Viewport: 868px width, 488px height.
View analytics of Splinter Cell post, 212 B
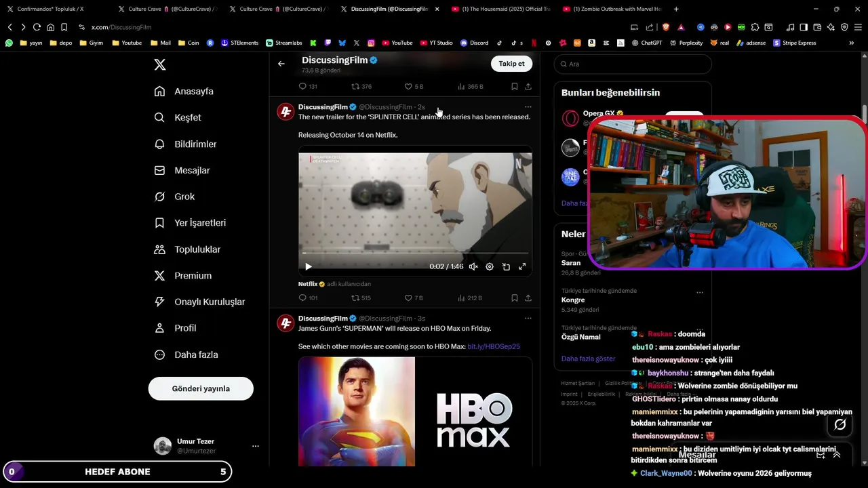(x=470, y=298)
